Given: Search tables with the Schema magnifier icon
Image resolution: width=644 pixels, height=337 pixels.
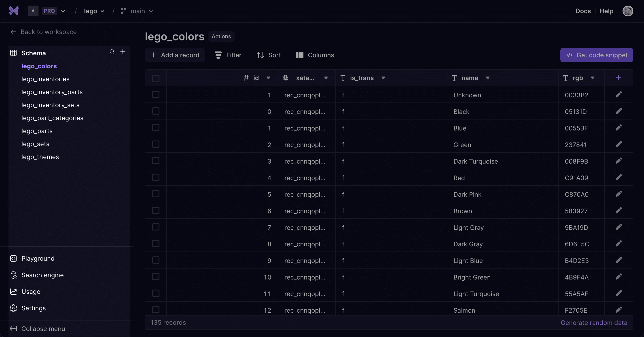Looking at the screenshot, I should coord(112,52).
